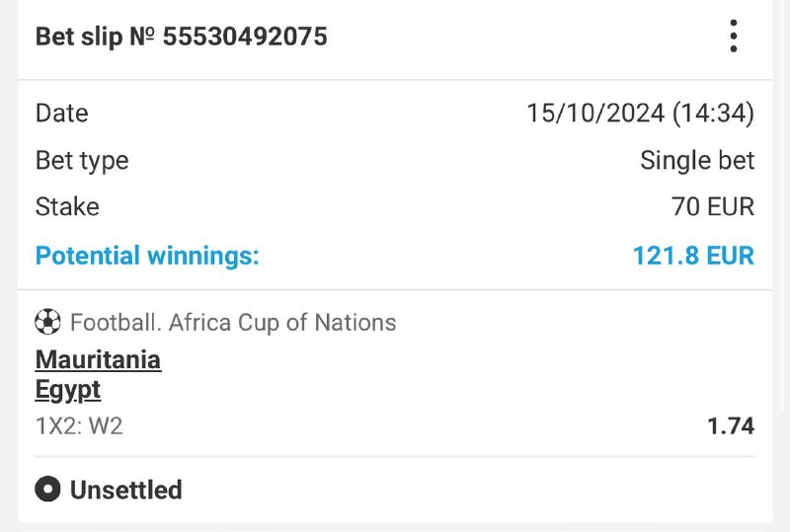Image resolution: width=790 pixels, height=532 pixels.
Task: Click the time value (14:34)
Action: [x=713, y=114]
